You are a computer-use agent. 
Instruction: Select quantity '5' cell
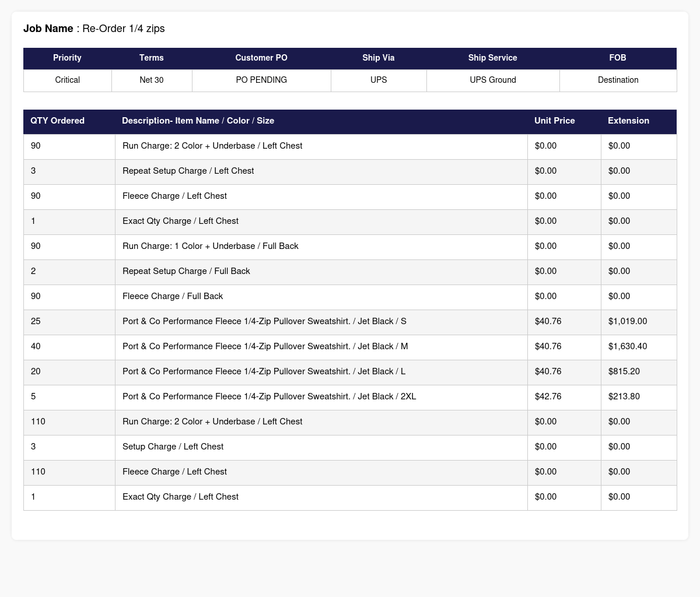[x=69, y=396]
